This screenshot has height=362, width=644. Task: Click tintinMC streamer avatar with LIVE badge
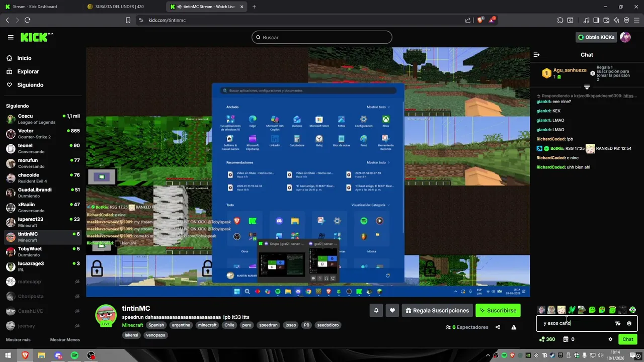tap(106, 316)
